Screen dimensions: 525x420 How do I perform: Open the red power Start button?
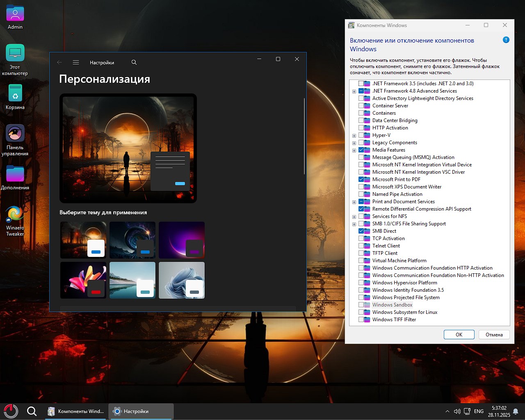tap(11, 411)
